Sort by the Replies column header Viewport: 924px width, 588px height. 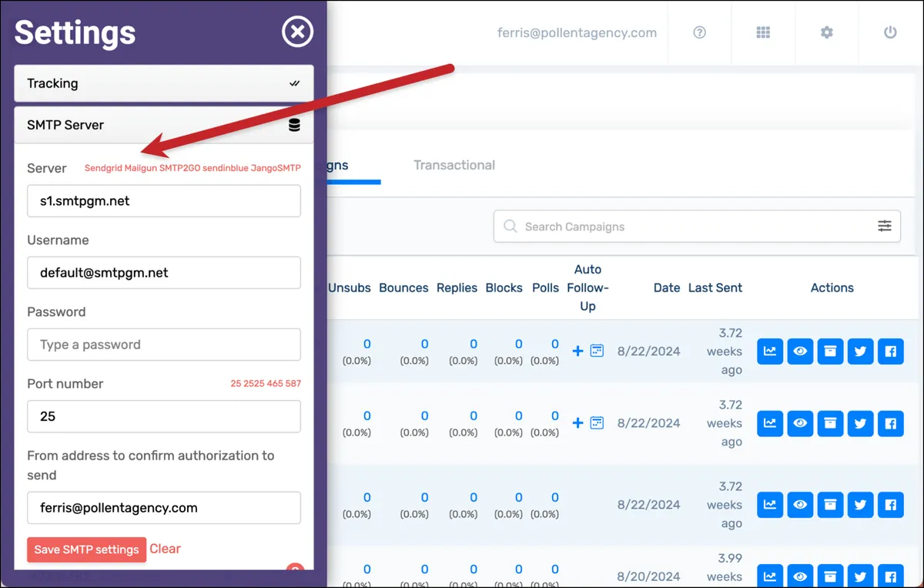pos(457,287)
